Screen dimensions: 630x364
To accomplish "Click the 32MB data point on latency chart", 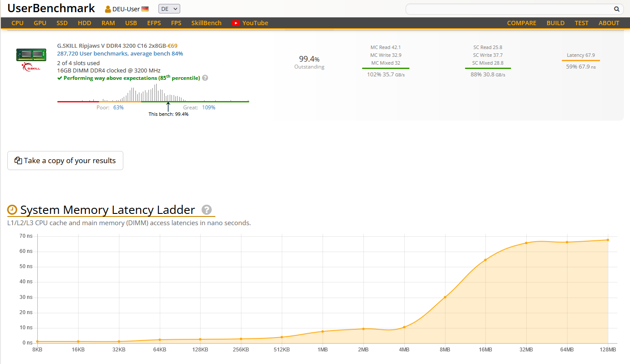I will point(526,243).
